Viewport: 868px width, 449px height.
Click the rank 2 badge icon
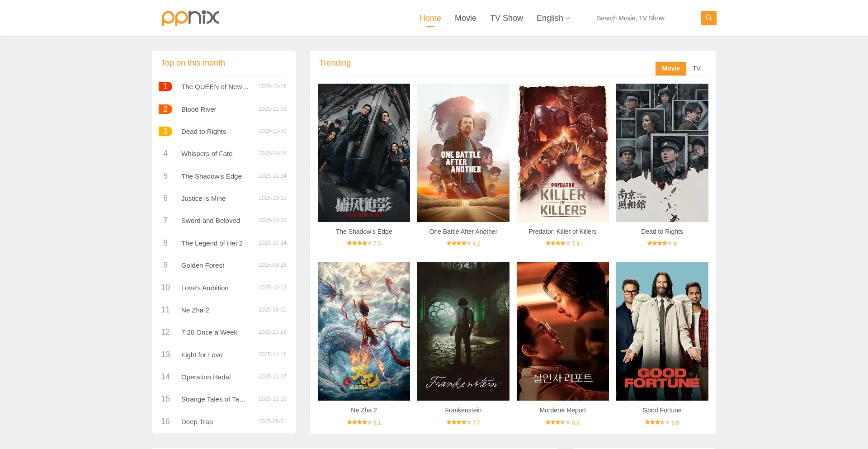point(165,109)
